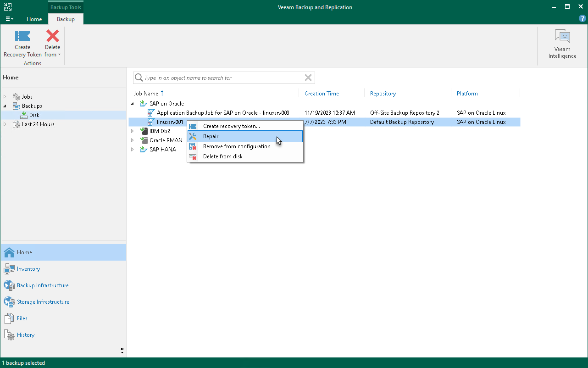The image size is (588, 368).
Task: Click the Last 24 Hours icon
Action: tap(17, 124)
